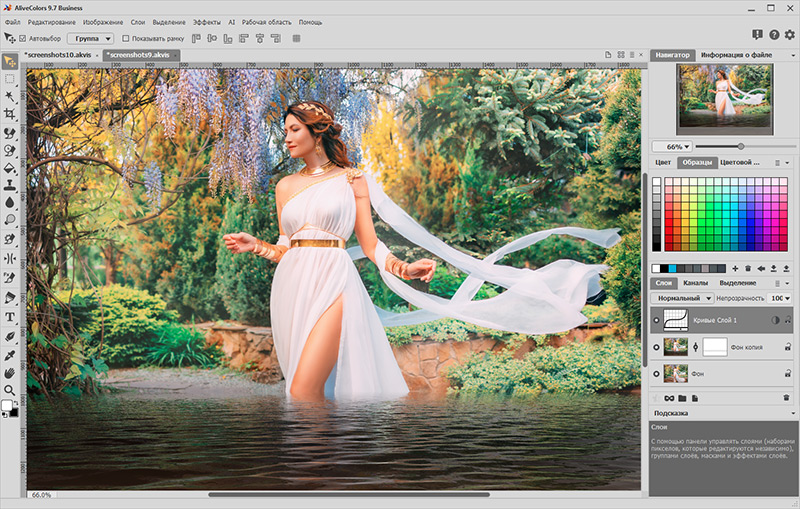Image resolution: width=800 pixels, height=509 pixels.
Task: Enable the Показывать рамку checkbox
Action: (126, 38)
